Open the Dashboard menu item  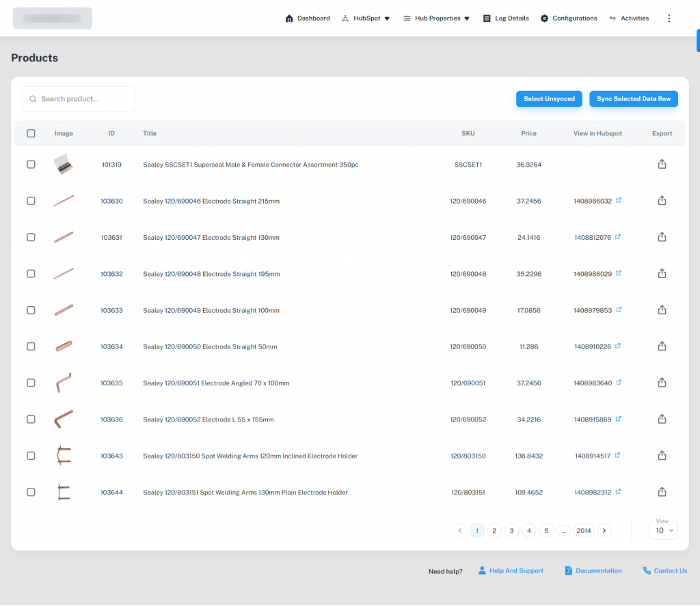[x=308, y=18]
